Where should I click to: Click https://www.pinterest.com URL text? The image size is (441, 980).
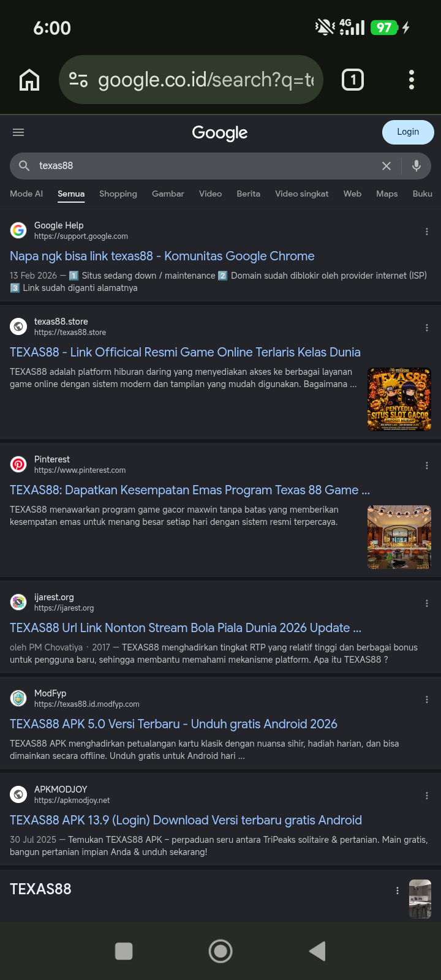click(x=80, y=470)
